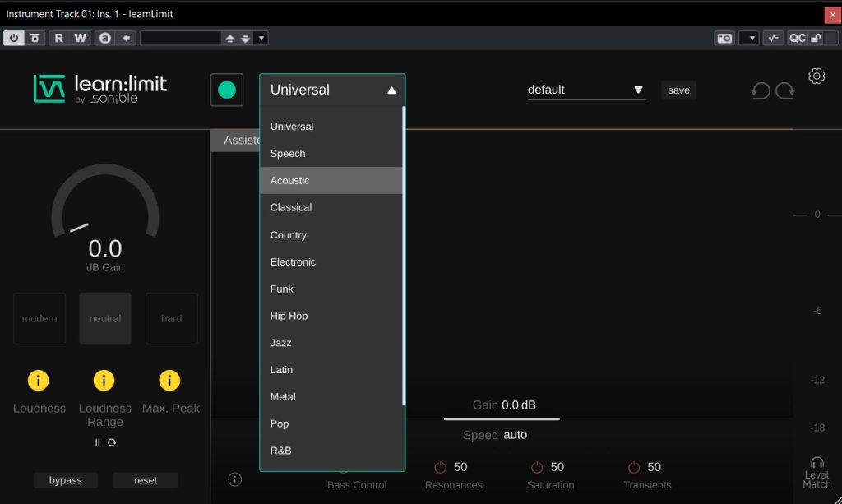The image size is (842, 504).
Task: Toggle Saturation power icon
Action: coord(537,467)
